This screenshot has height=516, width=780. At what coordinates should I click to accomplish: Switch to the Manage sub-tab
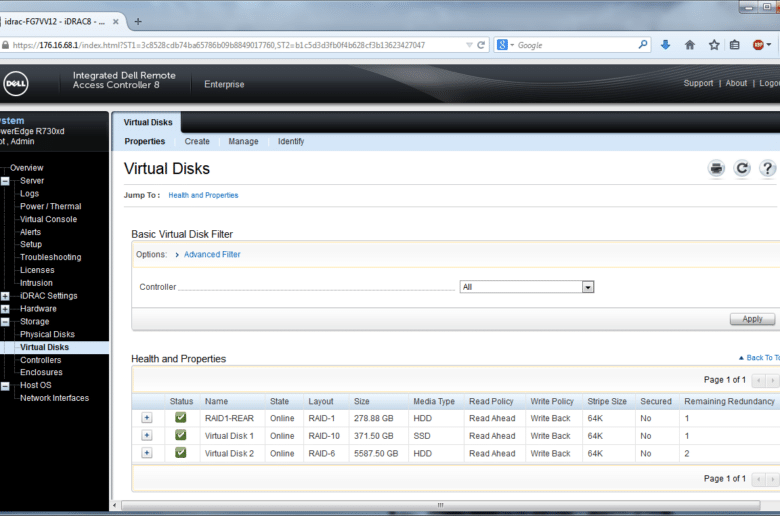point(243,141)
